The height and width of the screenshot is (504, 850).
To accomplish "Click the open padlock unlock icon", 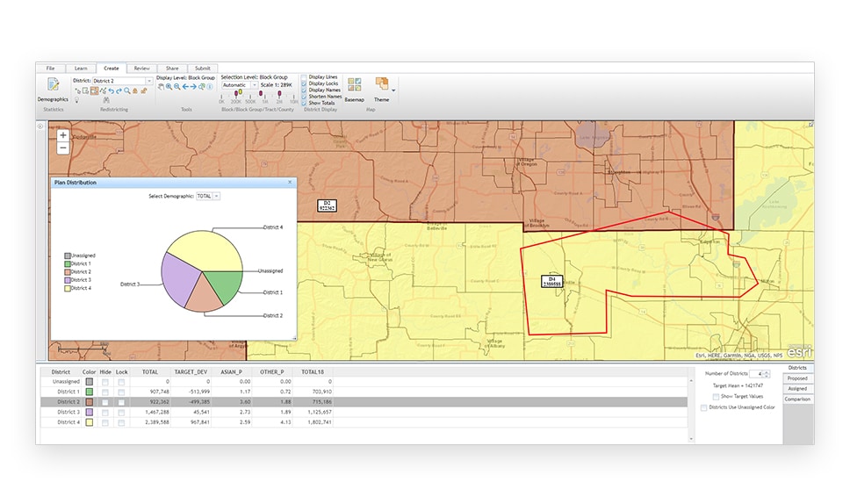I will coord(144,91).
